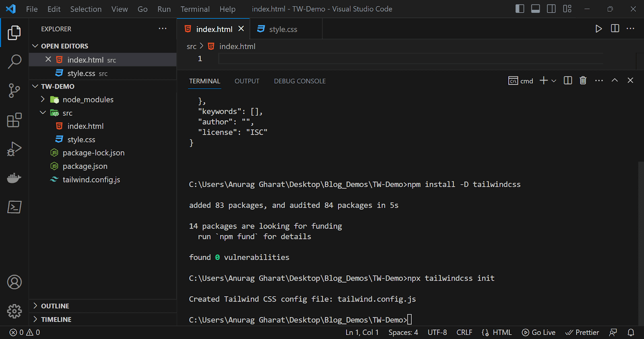644x339 pixels.
Task: Switch to the DEBUG CONSOLE tab
Action: tap(300, 81)
